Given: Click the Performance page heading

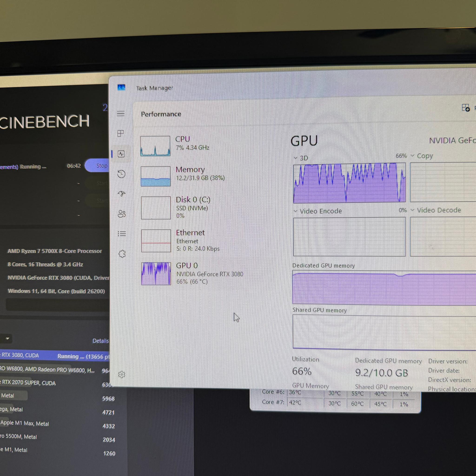Looking at the screenshot, I should pos(161,114).
